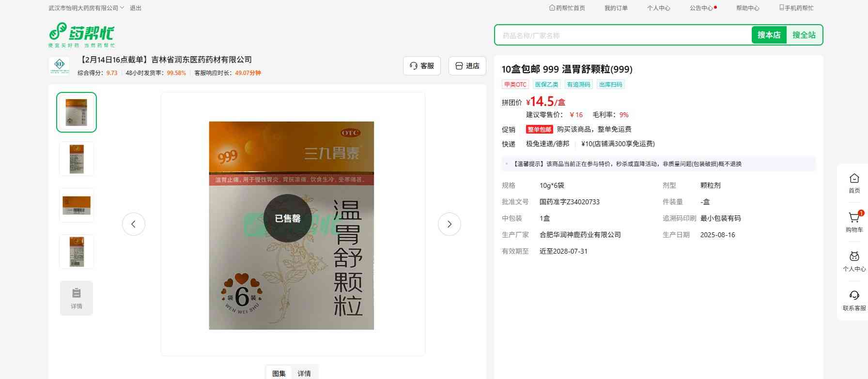868x379 pixels.
Task: Enter the shop with 进店 button
Action: [x=467, y=66]
